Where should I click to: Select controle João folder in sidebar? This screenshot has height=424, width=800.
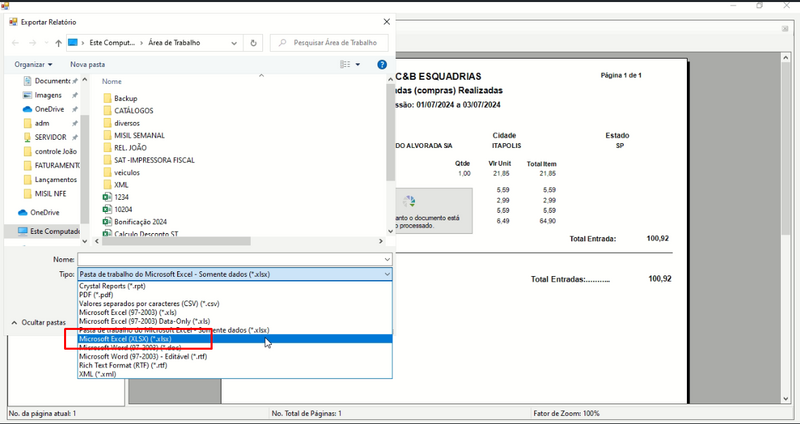(x=56, y=152)
